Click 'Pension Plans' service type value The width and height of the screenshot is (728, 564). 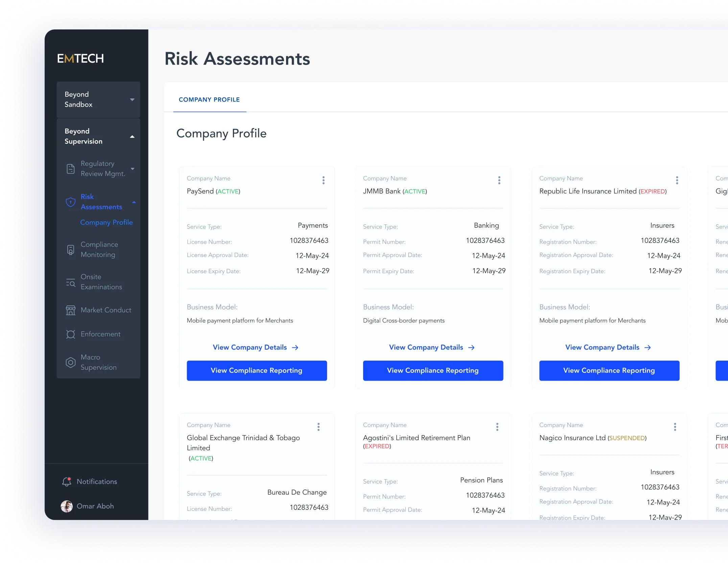pyautogui.click(x=481, y=480)
